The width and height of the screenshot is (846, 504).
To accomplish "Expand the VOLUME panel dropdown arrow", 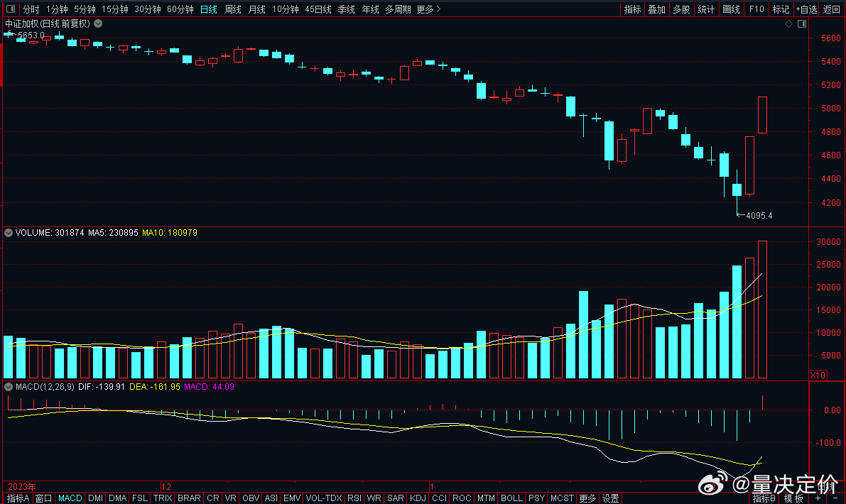I will 8,232.
